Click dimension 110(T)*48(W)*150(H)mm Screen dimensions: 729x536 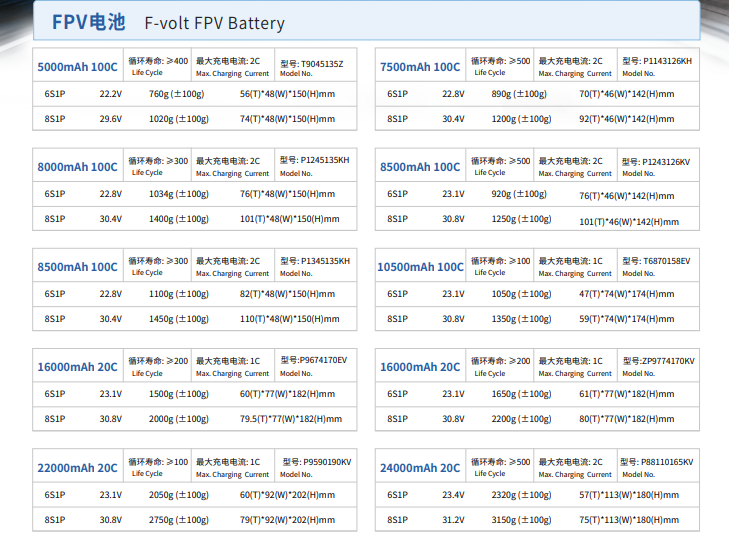[290, 319]
